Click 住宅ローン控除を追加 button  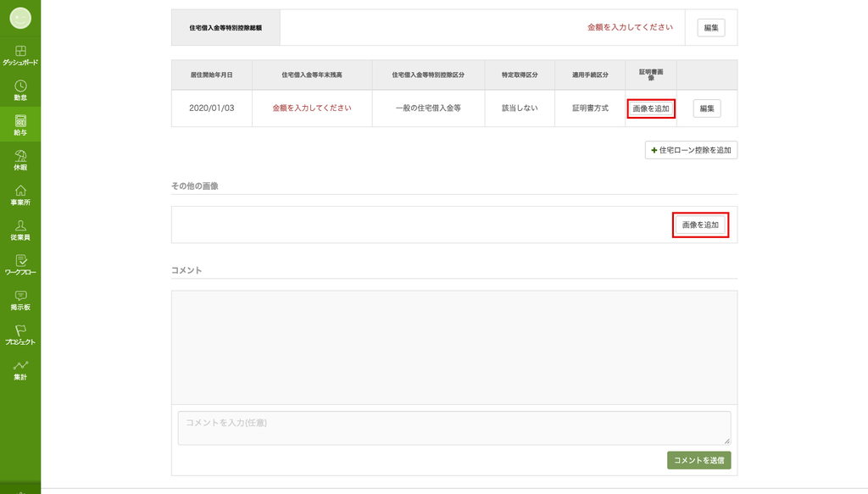[691, 150]
